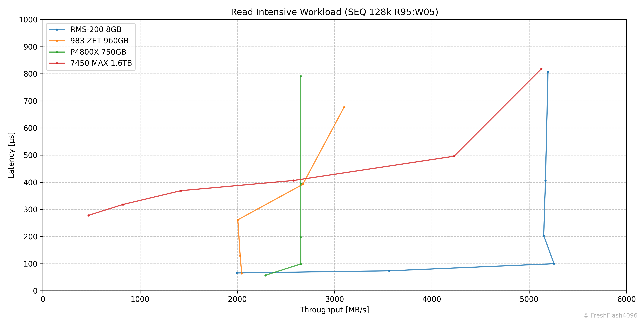Click the orange 983 ZET legend swatch

pyautogui.click(x=57, y=41)
